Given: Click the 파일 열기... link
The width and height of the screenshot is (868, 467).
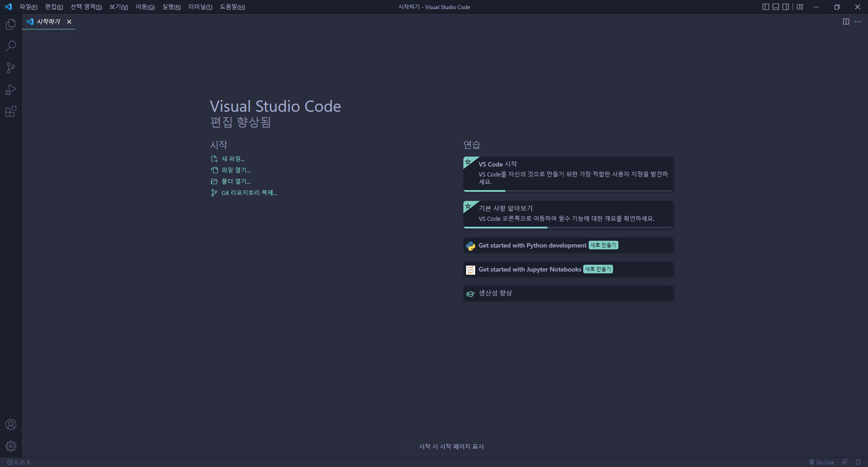Looking at the screenshot, I should [236, 170].
